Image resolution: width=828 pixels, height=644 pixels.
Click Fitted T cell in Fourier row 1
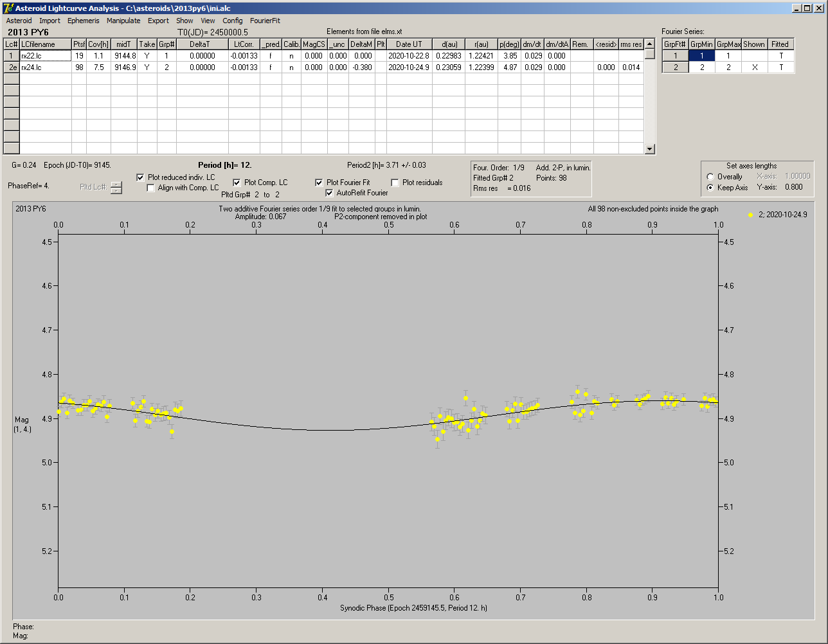click(x=780, y=56)
